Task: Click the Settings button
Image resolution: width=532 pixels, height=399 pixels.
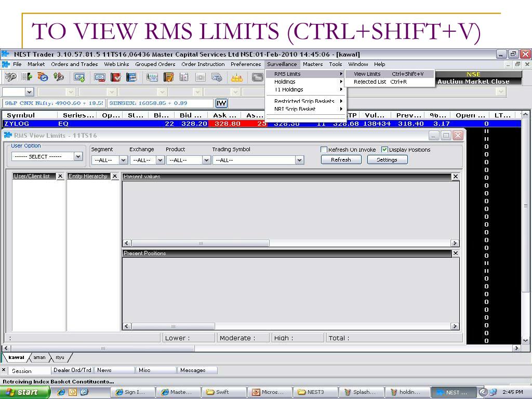Action: [387, 160]
